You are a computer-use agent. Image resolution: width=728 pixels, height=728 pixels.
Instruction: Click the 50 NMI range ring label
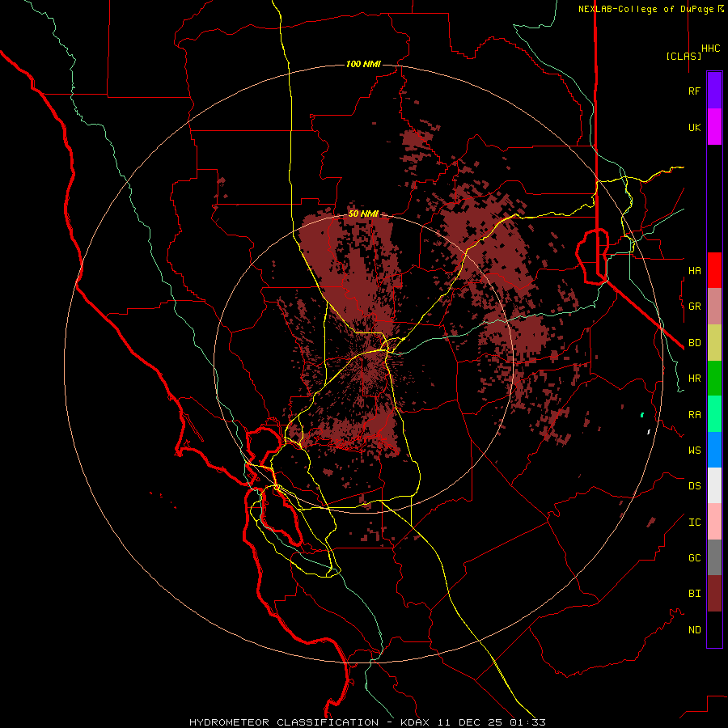[363, 214]
